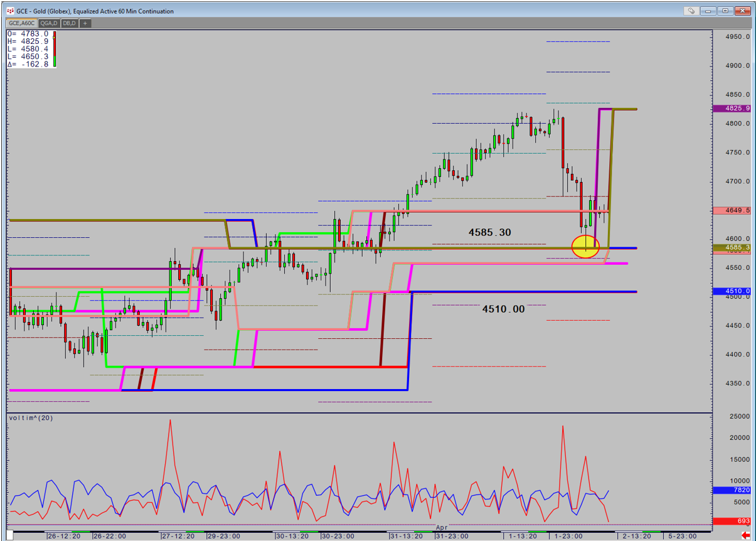Click the chain link icon in title bar
The height and width of the screenshot is (541, 756).
tap(691, 11)
